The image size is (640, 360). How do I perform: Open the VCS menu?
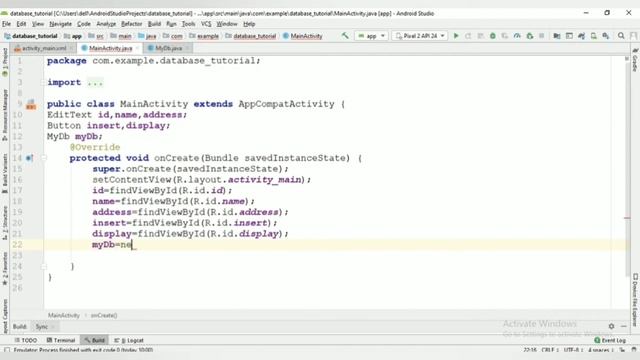coord(206,24)
